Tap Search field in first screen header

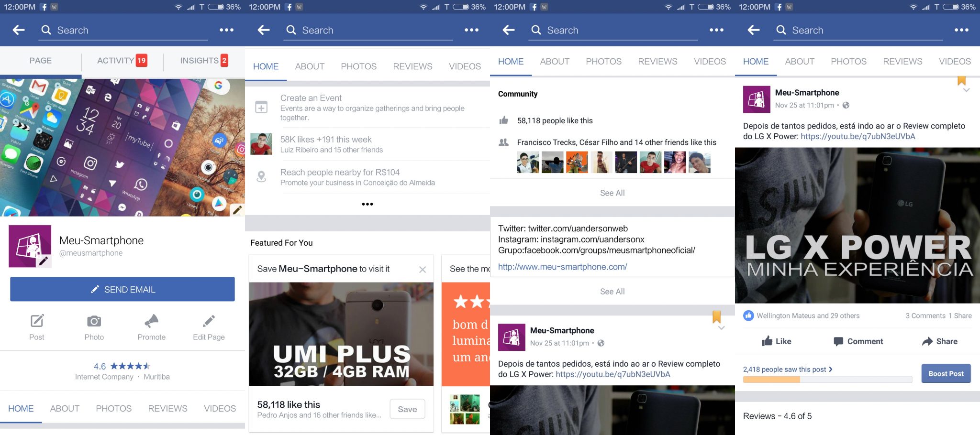(123, 30)
